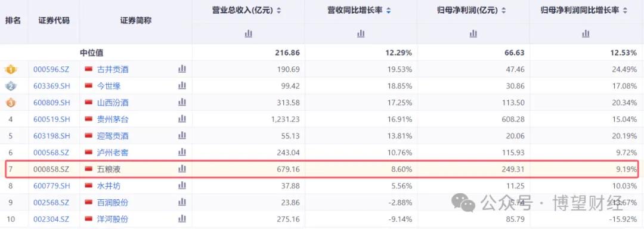Screen dimensions: 644x229
Task: Open stock code 000596.SZ link
Action: pyautogui.click(x=51, y=69)
